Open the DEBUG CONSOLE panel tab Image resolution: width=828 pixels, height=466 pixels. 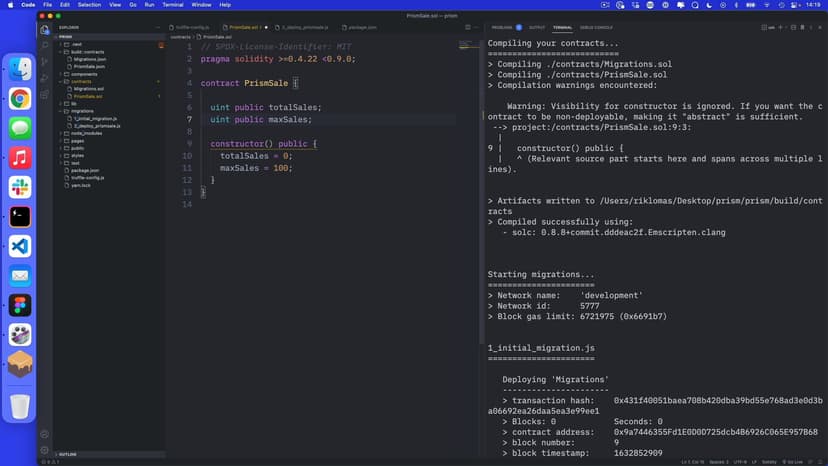coord(597,28)
